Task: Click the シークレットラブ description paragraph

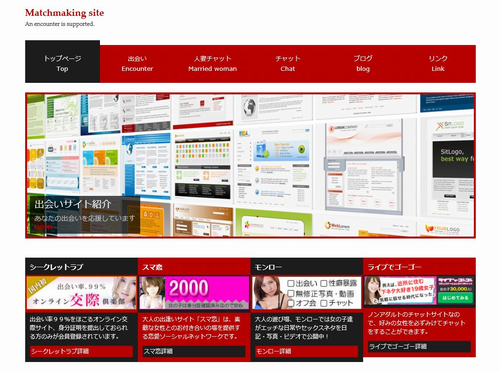Action: point(79,328)
